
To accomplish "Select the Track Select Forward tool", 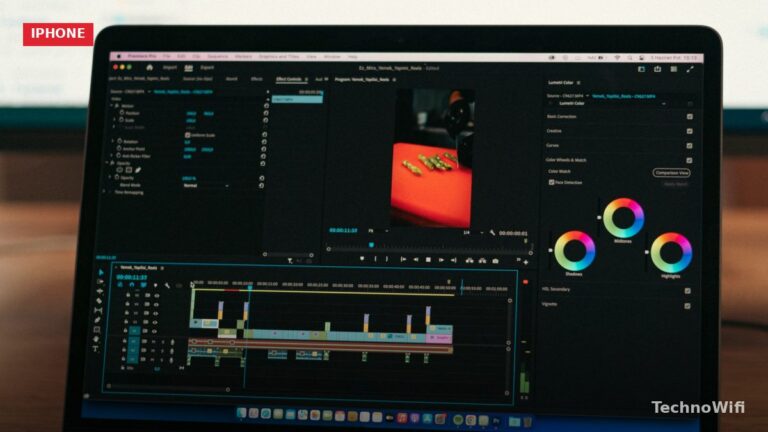I will pyautogui.click(x=100, y=282).
